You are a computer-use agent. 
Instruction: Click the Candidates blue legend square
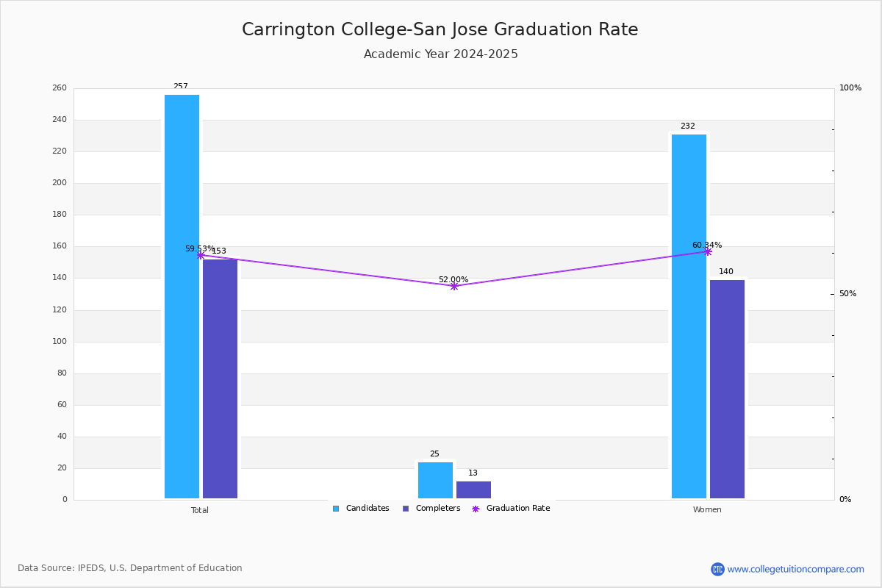coord(336,509)
